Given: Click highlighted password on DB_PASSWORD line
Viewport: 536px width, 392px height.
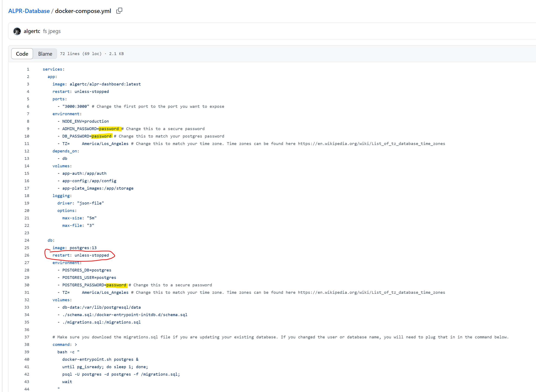Looking at the screenshot, I should point(102,136).
